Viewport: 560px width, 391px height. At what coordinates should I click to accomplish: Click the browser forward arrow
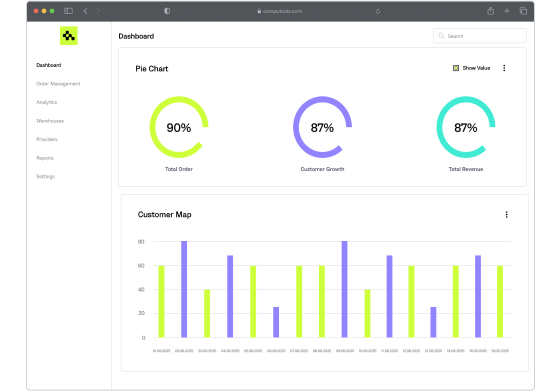tap(98, 11)
